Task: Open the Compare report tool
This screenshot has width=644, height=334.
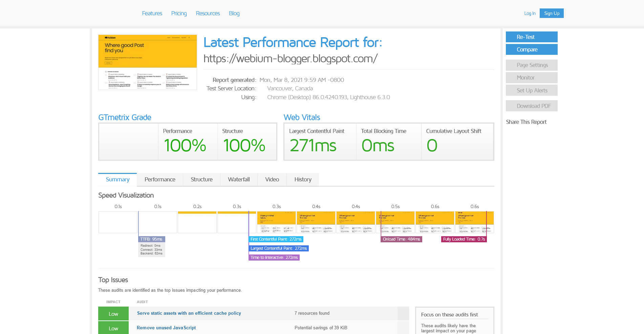Action: pyautogui.click(x=531, y=49)
